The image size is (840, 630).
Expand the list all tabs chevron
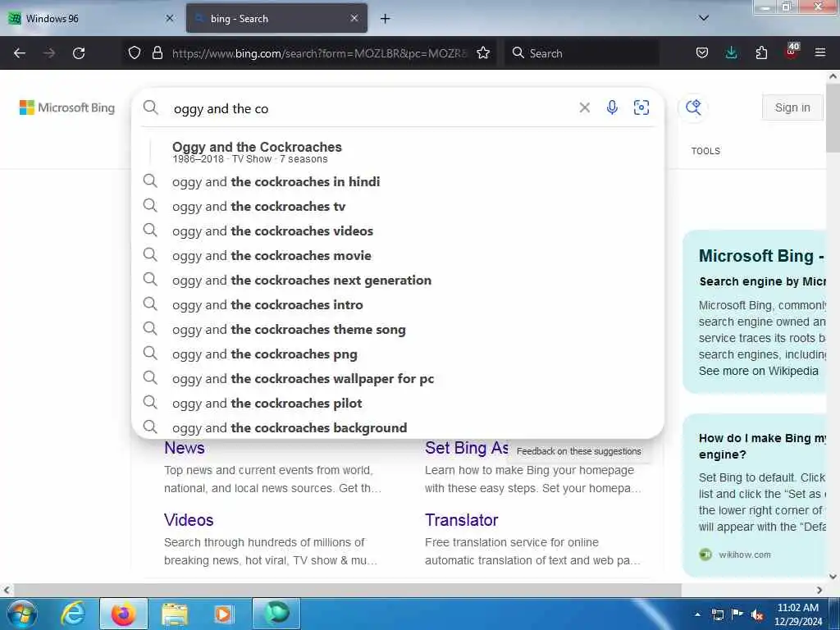(x=704, y=18)
